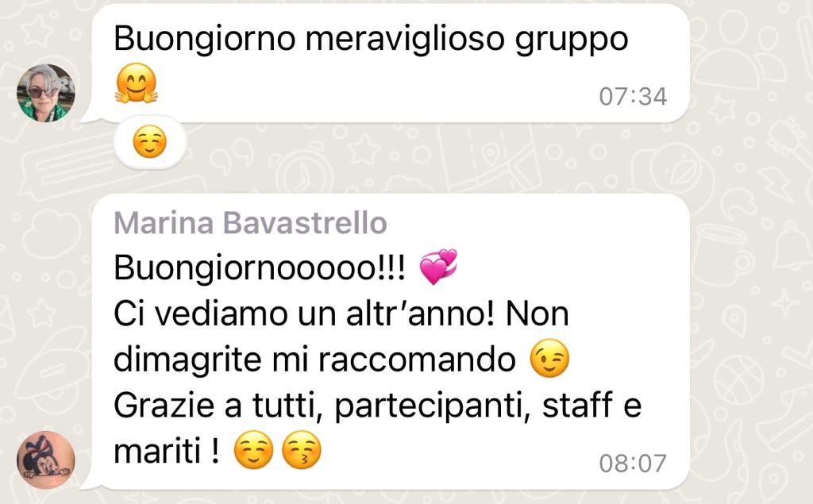The width and height of the screenshot is (813, 504).
Task: Click the "Buongiornooooo!!!" text
Action: pos(260,268)
